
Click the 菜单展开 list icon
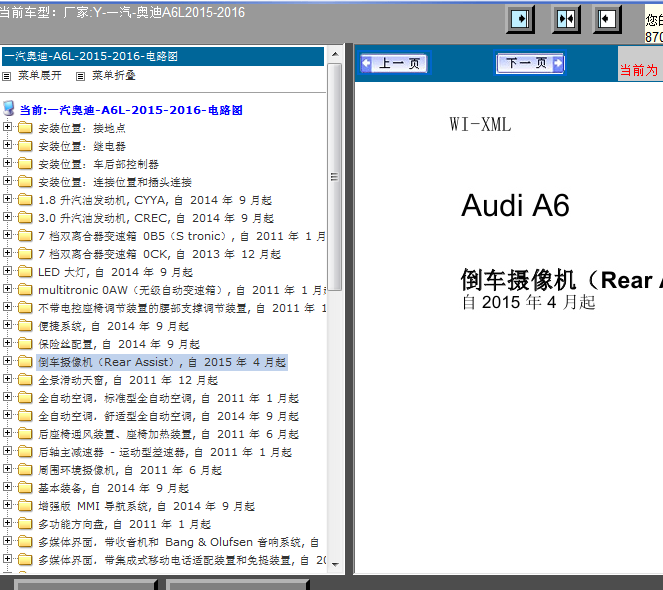point(7,77)
